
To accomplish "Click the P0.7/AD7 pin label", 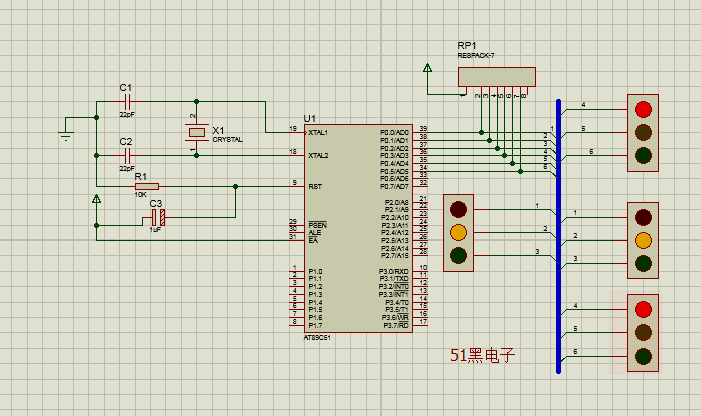I will 394,186.
